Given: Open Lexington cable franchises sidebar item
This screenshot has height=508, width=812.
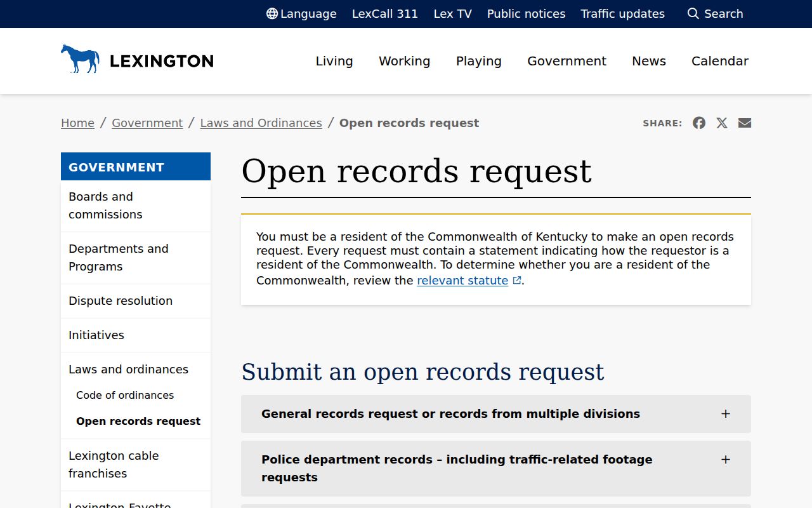Looking at the screenshot, I should point(136,465).
